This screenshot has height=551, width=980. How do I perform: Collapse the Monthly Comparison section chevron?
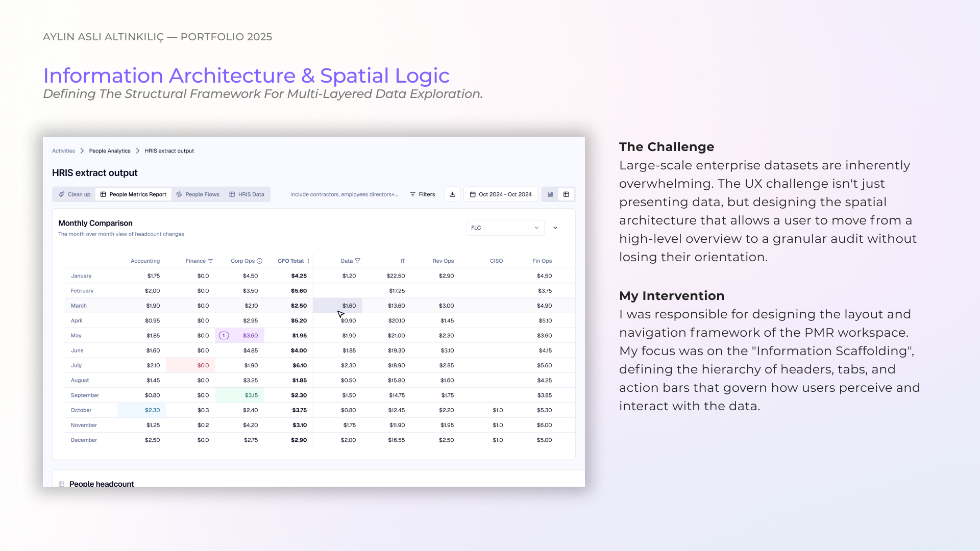tap(555, 228)
